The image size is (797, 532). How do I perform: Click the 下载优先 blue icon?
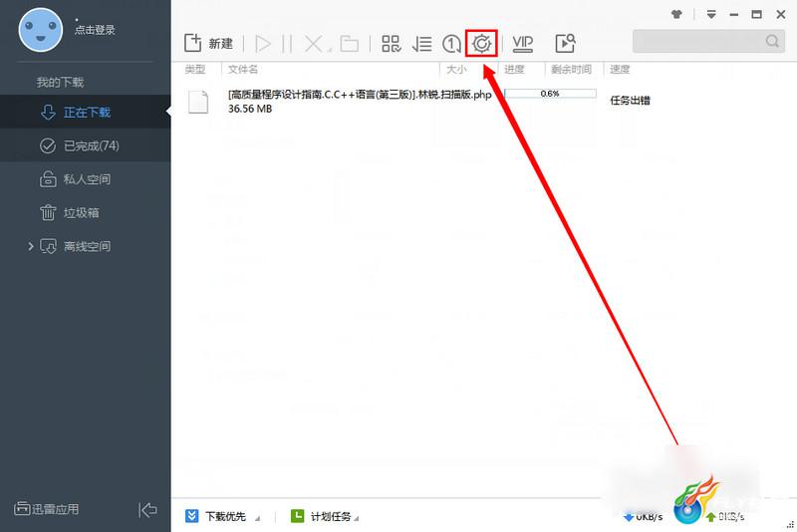pyautogui.click(x=191, y=516)
